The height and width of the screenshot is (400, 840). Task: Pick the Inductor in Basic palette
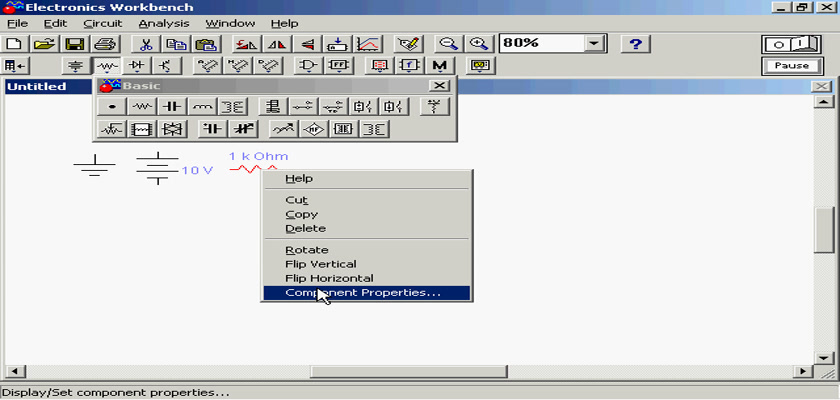[202, 107]
